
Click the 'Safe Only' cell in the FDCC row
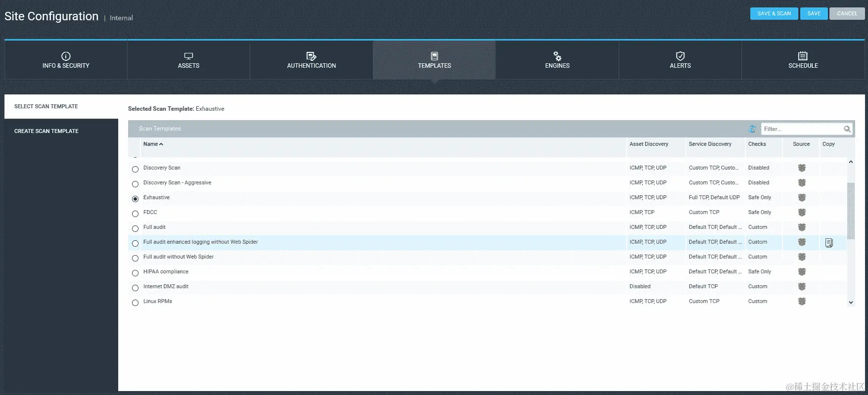point(759,213)
